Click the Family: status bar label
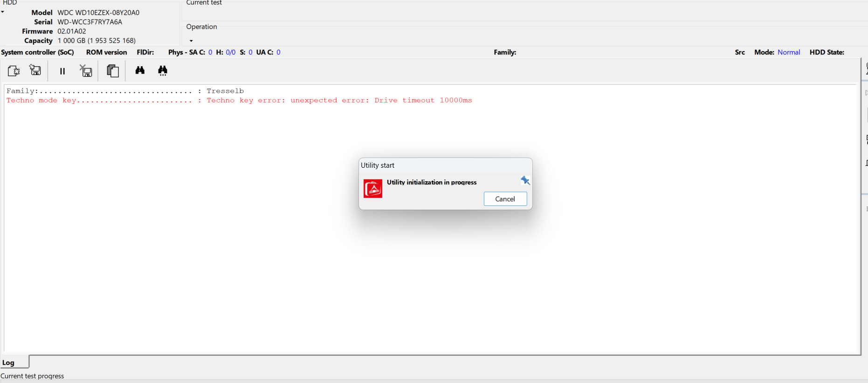 [x=505, y=52]
